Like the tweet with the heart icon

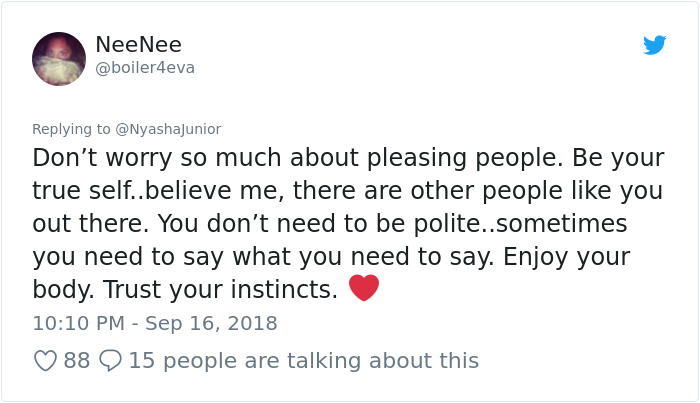click(46, 360)
